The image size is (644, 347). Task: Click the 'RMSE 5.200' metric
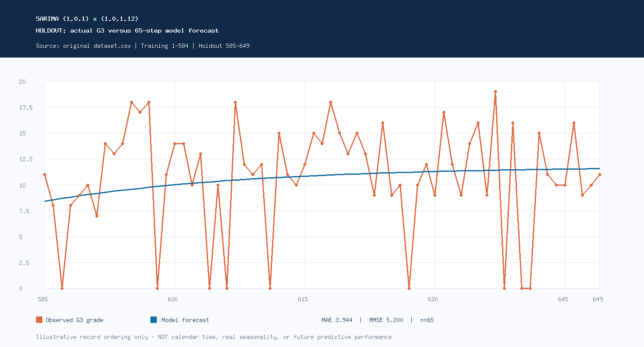coord(386,320)
